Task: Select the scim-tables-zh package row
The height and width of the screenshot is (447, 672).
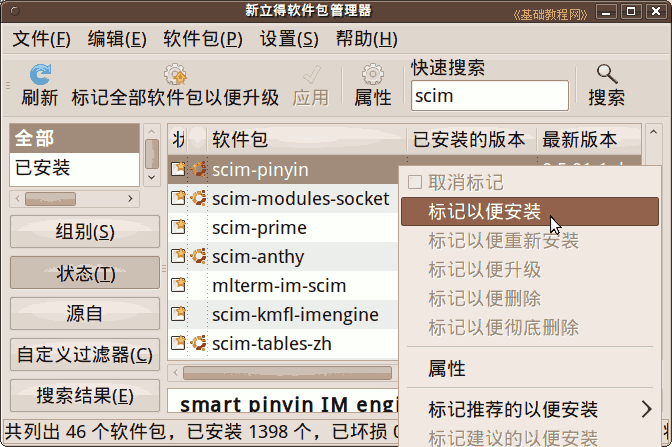Action: click(283, 343)
